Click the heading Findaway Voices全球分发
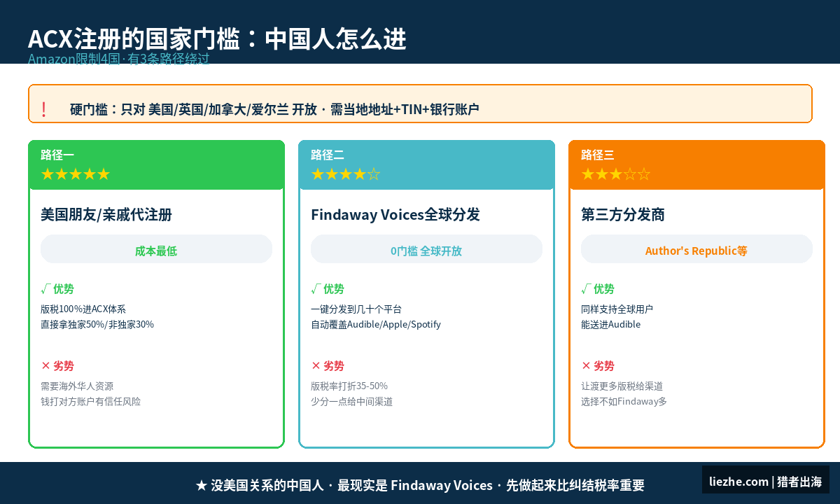The image size is (840, 504). pyautogui.click(x=395, y=215)
